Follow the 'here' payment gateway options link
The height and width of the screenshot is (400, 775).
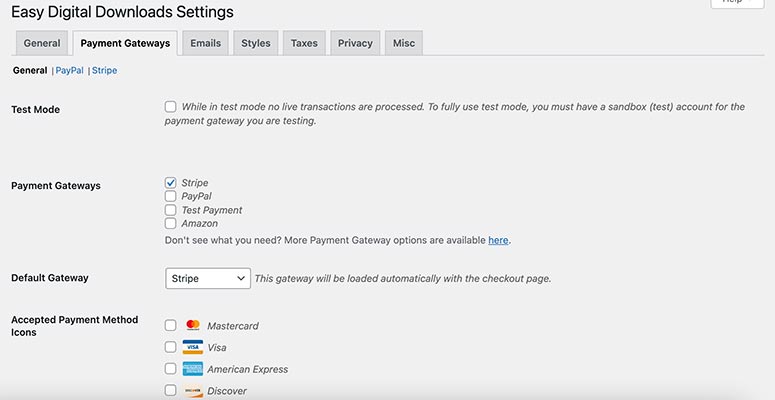498,240
